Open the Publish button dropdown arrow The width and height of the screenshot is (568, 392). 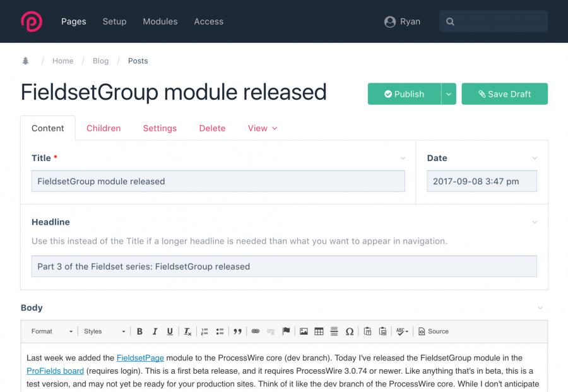[449, 94]
